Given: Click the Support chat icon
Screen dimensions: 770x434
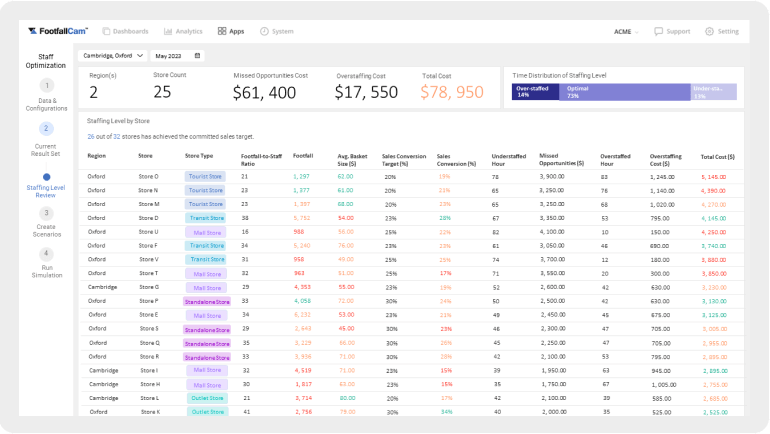Looking at the screenshot, I should 659,31.
